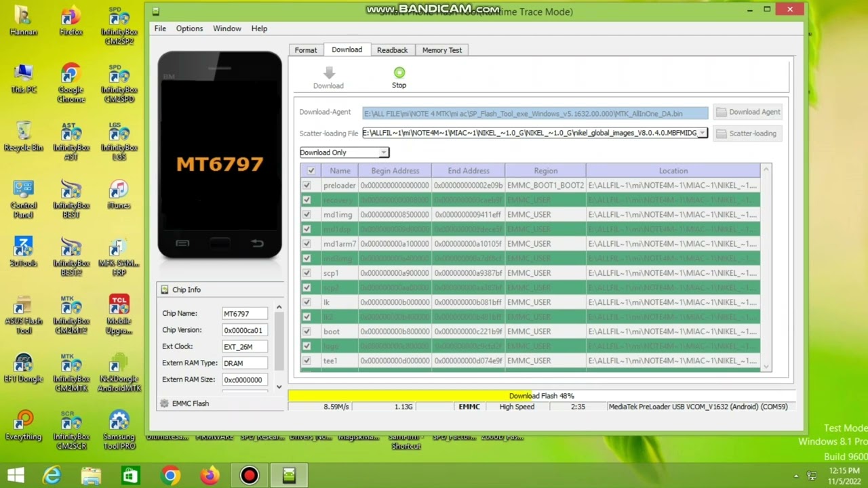Sort by the Region column header
Screen dimensions: 868x488
coord(545,171)
